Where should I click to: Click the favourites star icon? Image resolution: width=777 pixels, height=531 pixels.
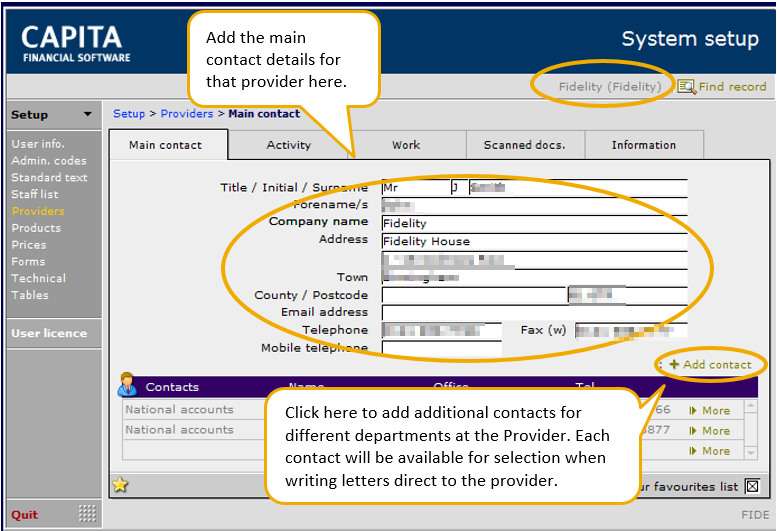click(x=120, y=484)
